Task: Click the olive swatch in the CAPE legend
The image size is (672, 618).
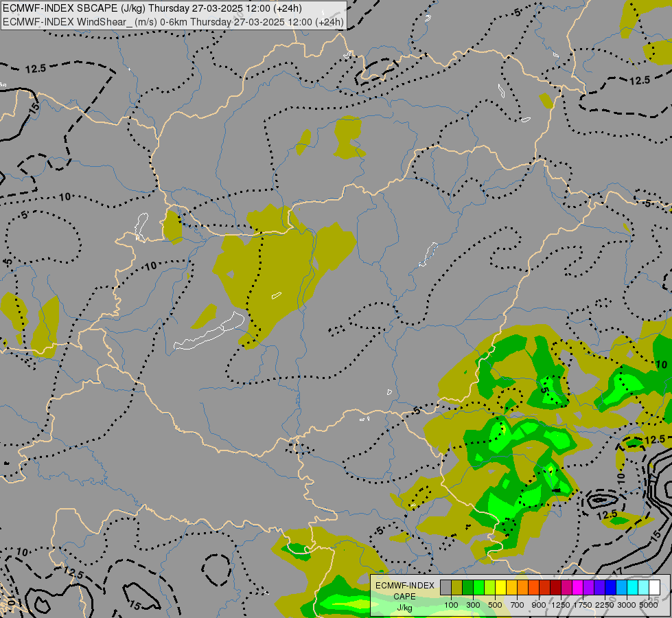Action: [457, 587]
